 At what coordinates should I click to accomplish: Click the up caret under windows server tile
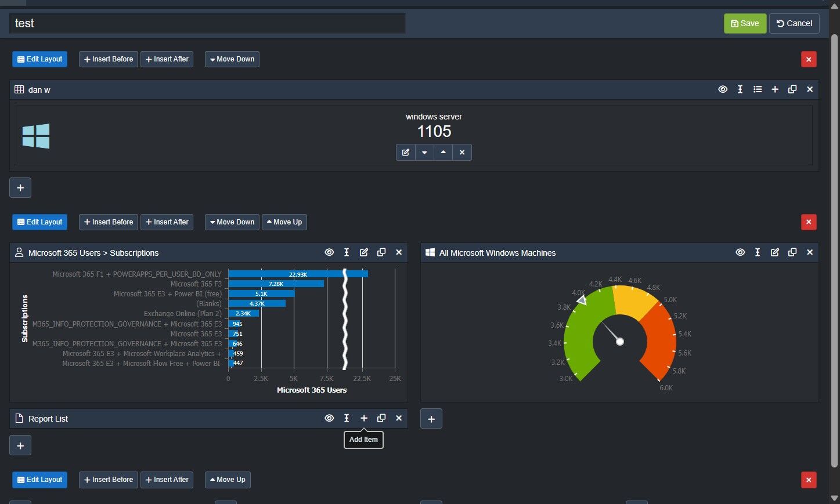click(444, 153)
